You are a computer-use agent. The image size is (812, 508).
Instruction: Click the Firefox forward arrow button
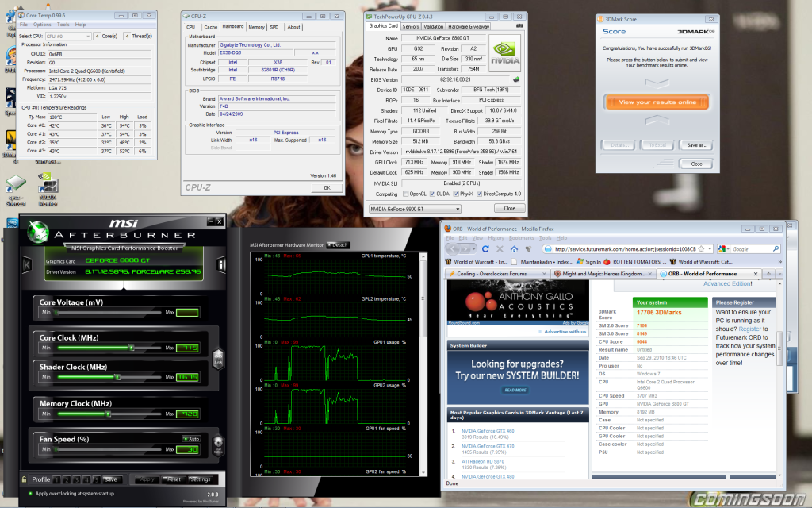465,248
